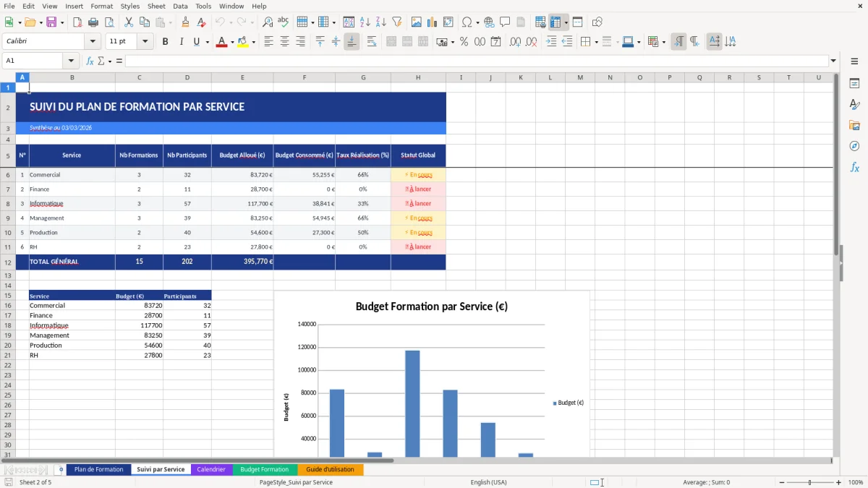Insert a Pivot Table
The image size is (868, 488).
[x=449, y=22]
